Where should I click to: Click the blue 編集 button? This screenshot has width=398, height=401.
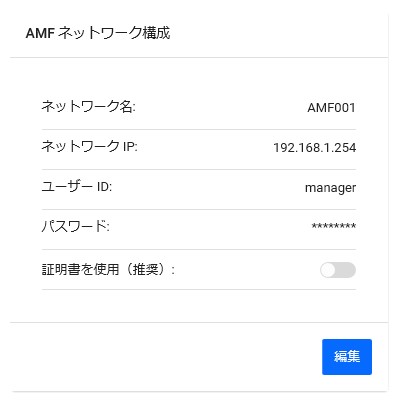[x=347, y=357]
